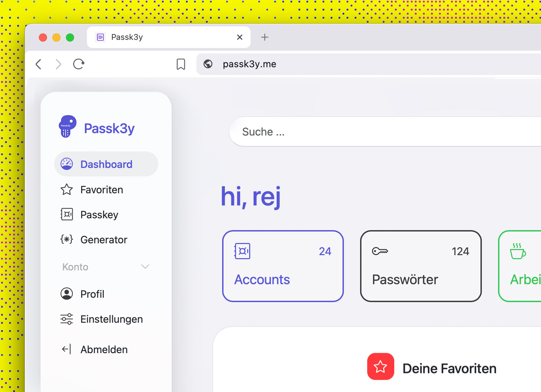Open Dashboard in the sidebar
This screenshot has width=541, height=392.
pyautogui.click(x=106, y=164)
